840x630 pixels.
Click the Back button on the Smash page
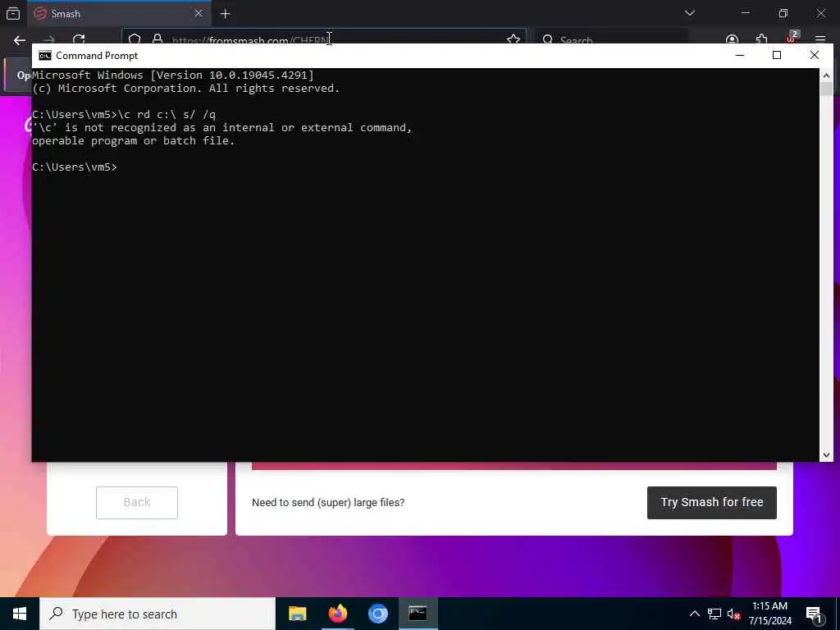tap(137, 503)
